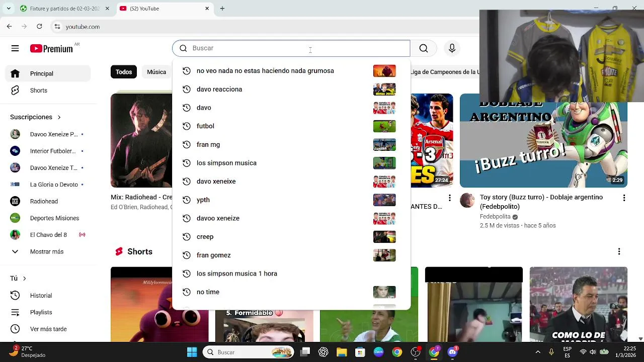This screenshot has height=362, width=644.
Task: Open the more options menu for Toy story video
Action: pyautogui.click(x=624, y=198)
